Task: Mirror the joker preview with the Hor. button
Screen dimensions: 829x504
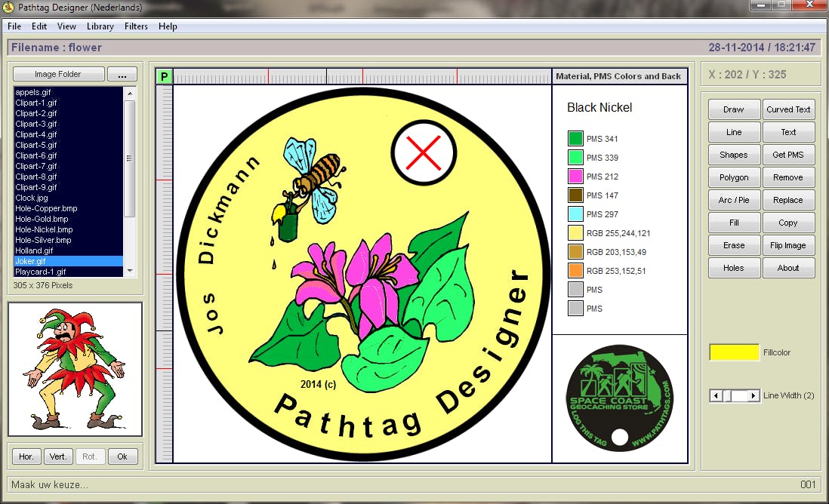Action: pyautogui.click(x=25, y=456)
